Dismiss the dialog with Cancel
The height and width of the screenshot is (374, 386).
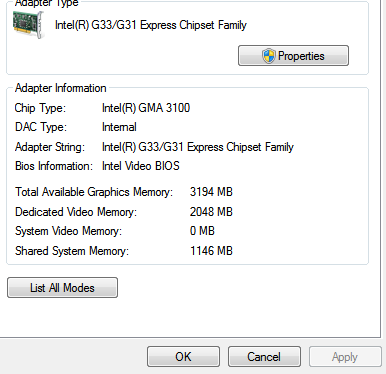point(264,357)
